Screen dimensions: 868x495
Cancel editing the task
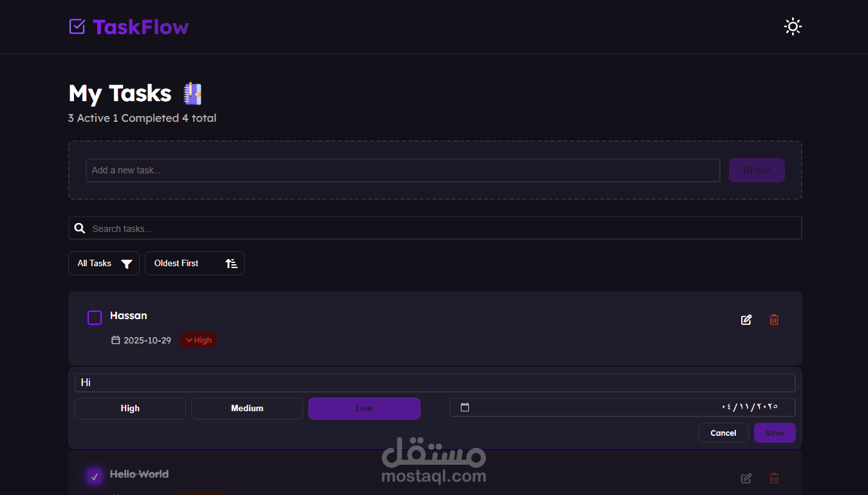click(x=723, y=433)
